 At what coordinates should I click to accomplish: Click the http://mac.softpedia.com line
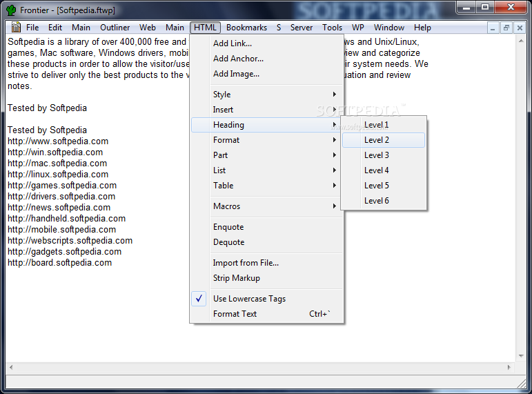[x=57, y=164]
